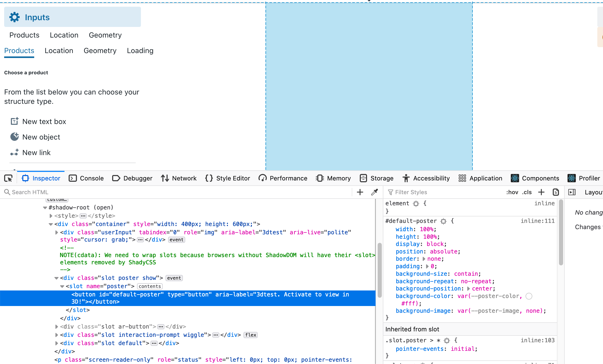Click the plus icon to create a new node
The width and height of the screenshot is (603, 364).
tap(360, 192)
